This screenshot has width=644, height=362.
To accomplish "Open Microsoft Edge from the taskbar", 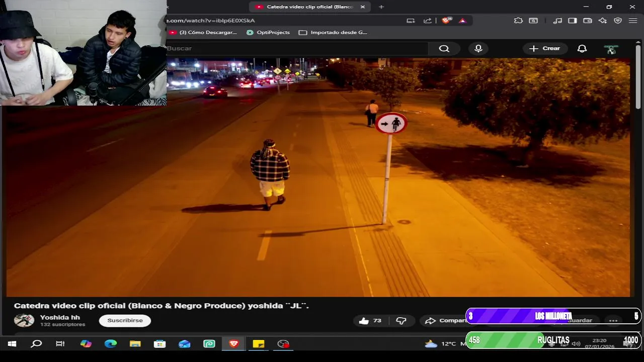I will pyautogui.click(x=111, y=344).
